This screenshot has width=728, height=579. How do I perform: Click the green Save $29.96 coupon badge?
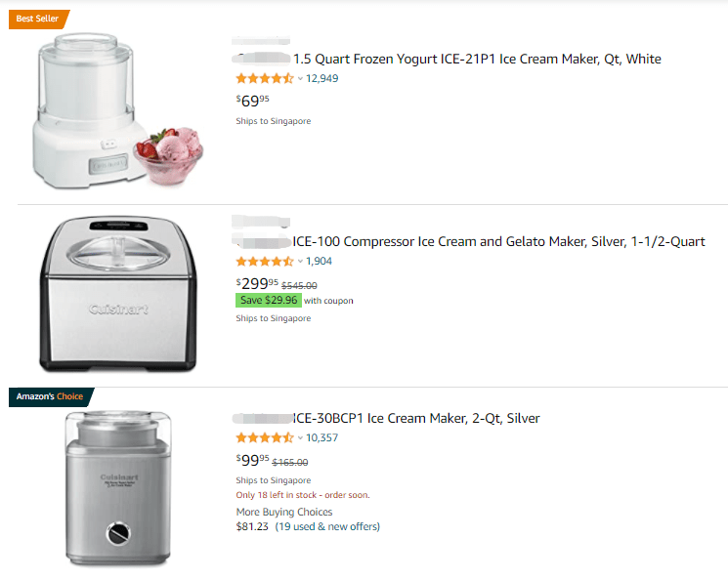[269, 301]
